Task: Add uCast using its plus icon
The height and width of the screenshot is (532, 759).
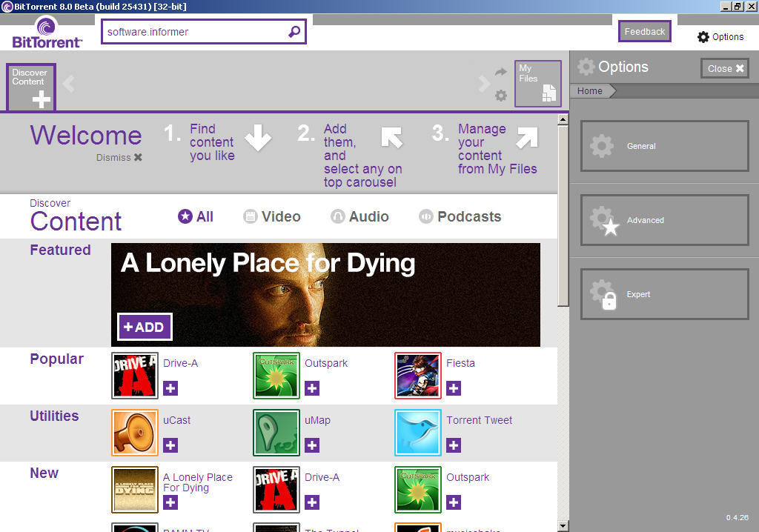Action: coord(170,445)
